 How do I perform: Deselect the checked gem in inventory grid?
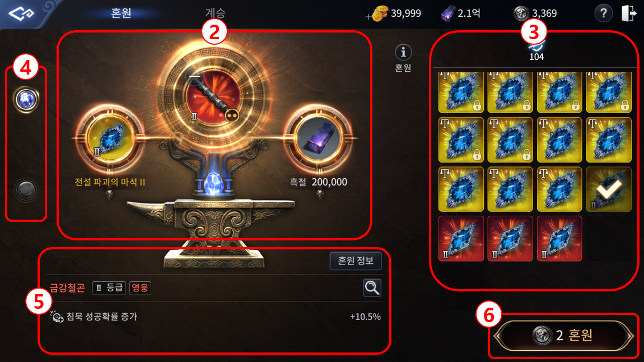point(609,189)
